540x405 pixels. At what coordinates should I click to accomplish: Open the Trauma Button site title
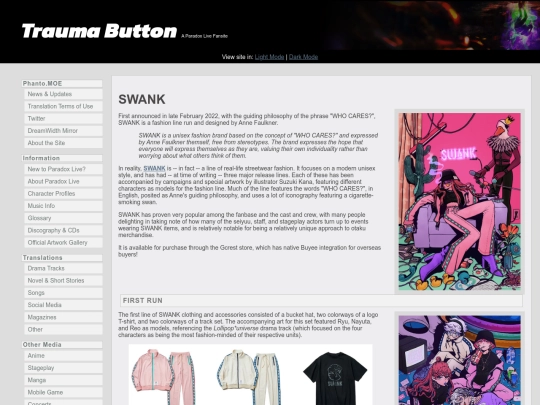pyautogui.click(x=99, y=31)
